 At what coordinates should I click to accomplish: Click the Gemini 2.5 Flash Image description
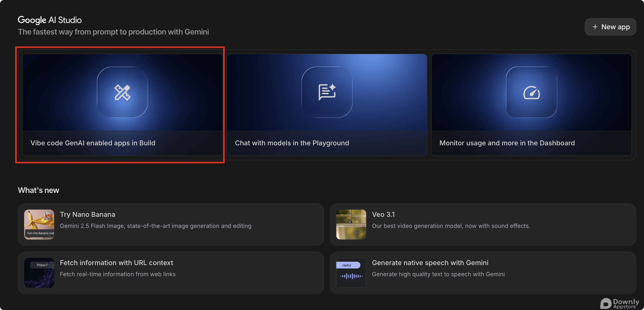pos(156,226)
